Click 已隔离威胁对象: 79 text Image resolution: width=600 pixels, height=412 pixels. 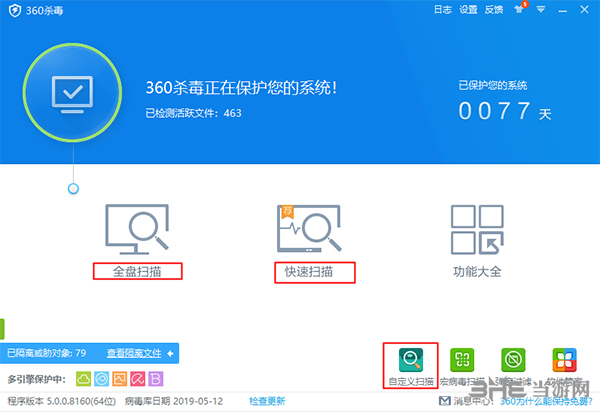click(47, 353)
